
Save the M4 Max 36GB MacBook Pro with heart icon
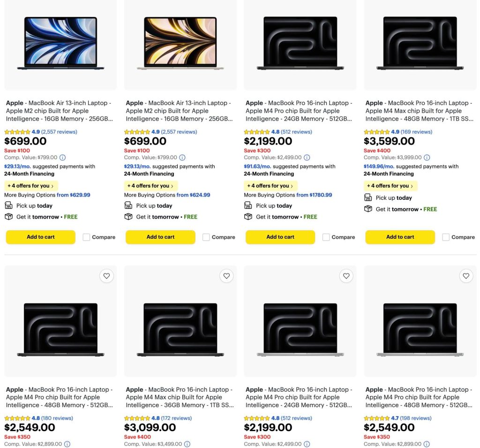226,276
